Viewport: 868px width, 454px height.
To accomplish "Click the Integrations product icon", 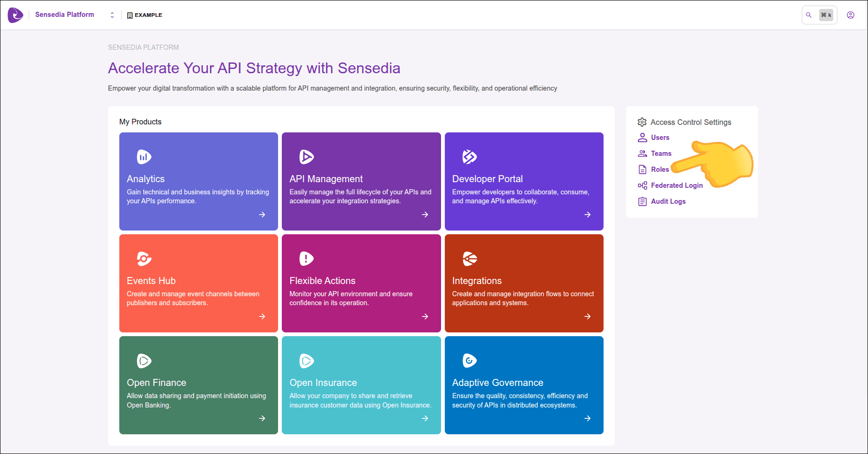I will pos(469,259).
